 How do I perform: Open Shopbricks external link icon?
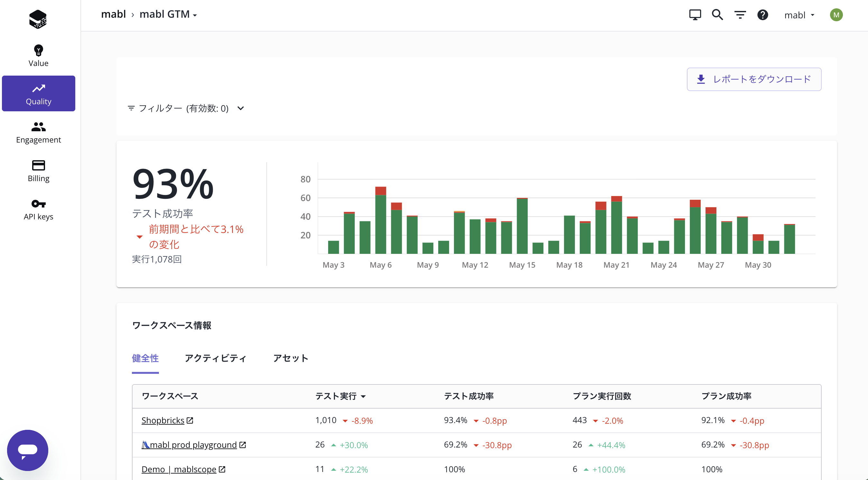point(190,420)
